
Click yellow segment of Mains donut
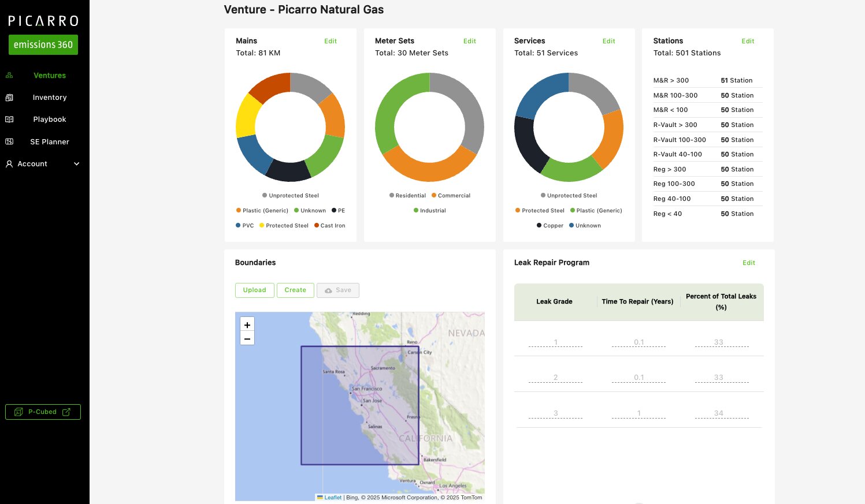click(x=247, y=116)
